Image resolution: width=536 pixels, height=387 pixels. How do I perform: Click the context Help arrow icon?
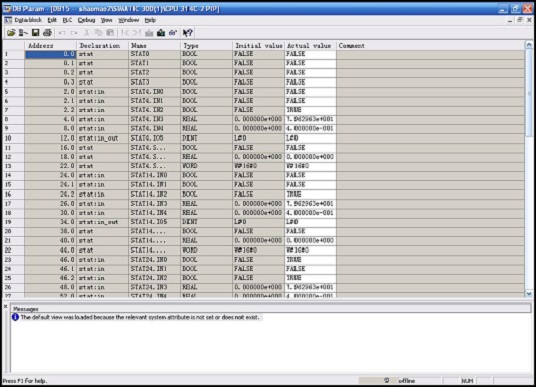[187, 33]
